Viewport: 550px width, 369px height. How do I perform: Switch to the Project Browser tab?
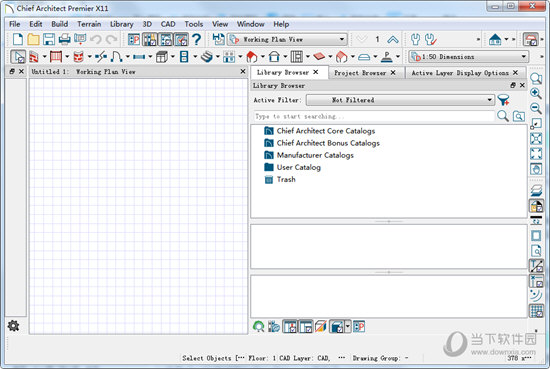pos(360,73)
